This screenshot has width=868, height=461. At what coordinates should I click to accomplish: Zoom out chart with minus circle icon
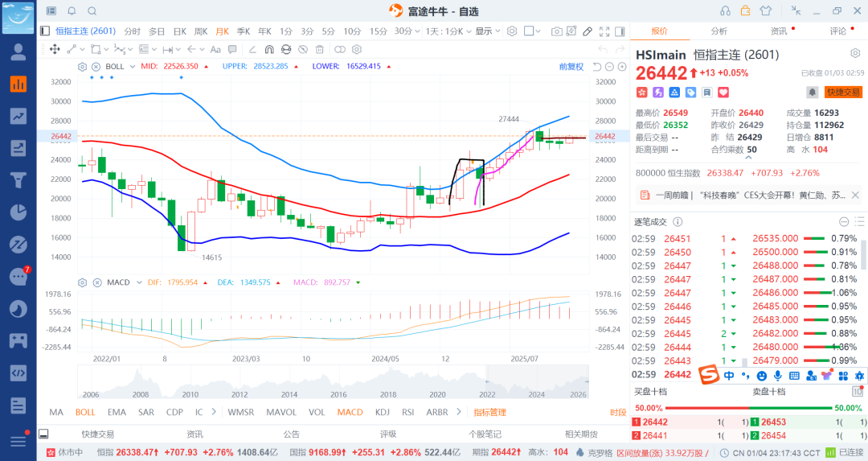609,67
